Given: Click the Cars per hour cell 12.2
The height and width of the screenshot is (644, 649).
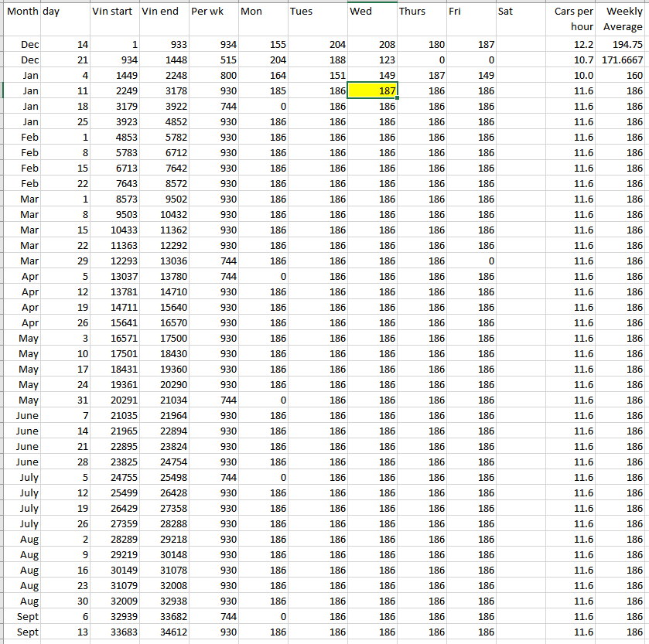Looking at the screenshot, I should [571, 45].
